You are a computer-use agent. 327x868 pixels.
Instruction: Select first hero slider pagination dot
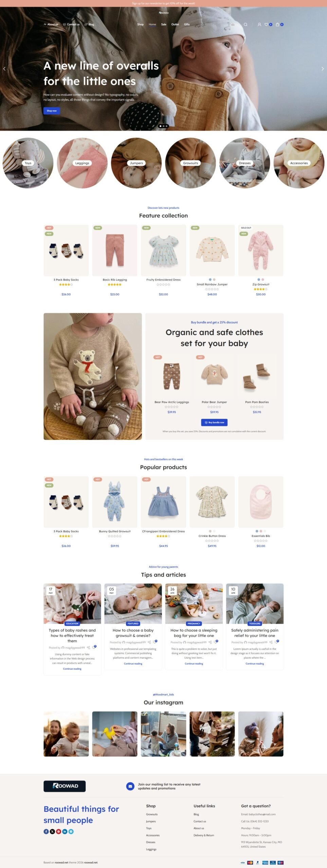(160, 126)
